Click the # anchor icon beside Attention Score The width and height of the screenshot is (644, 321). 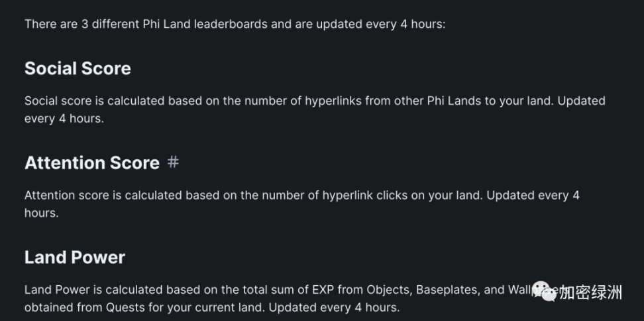pos(173,162)
